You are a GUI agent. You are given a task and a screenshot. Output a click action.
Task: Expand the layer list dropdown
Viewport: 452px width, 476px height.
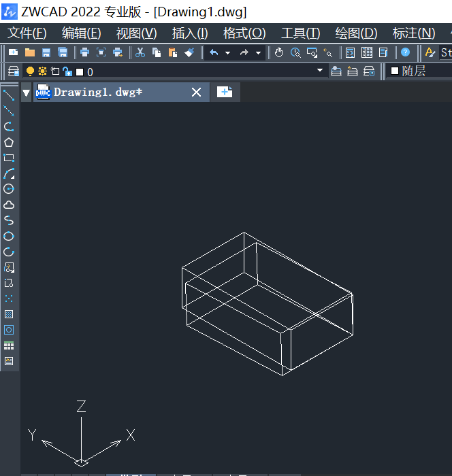pos(320,71)
